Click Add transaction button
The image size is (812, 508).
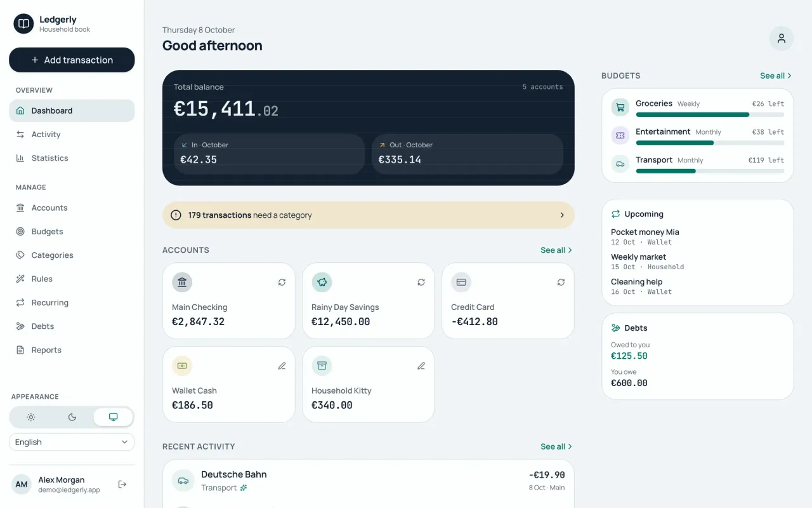coord(72,60)
